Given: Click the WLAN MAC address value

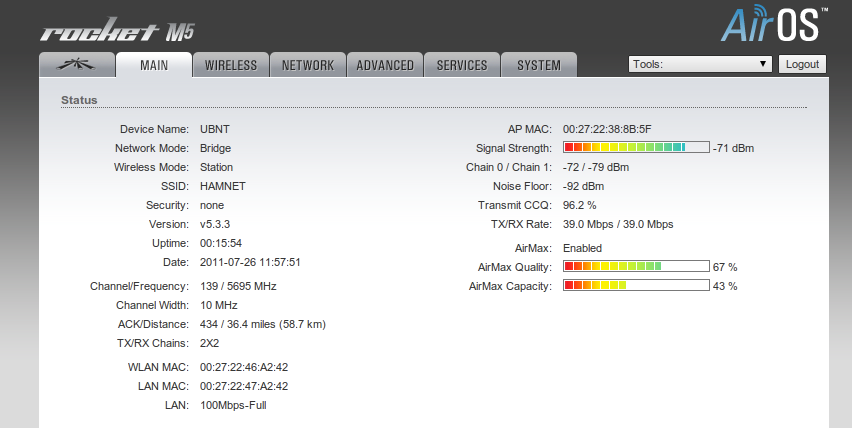Looking at the screenshot, I should (244, 367).
